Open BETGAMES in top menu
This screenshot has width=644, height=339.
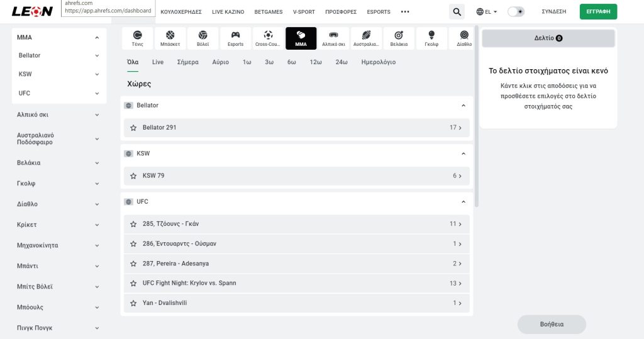[268, 12]
